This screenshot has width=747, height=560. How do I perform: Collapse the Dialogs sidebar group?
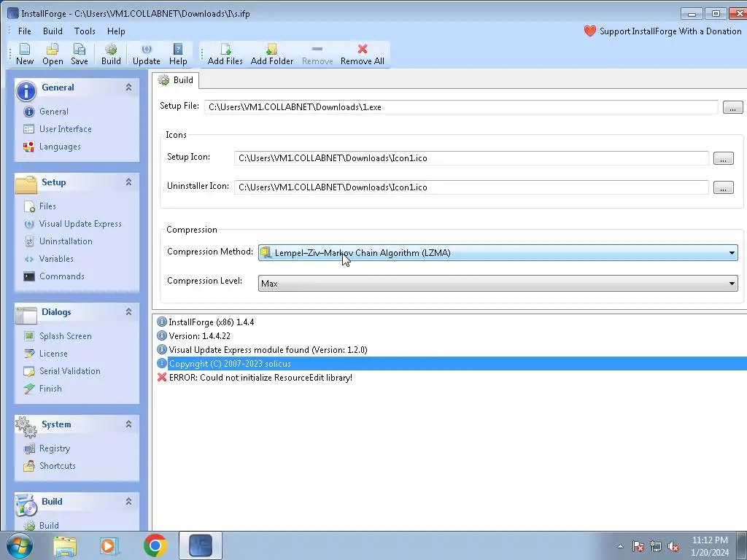[x=128, y=311]
